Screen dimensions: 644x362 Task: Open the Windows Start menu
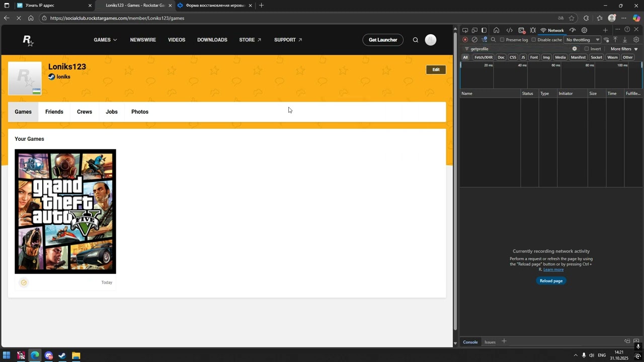coord(7,355)
